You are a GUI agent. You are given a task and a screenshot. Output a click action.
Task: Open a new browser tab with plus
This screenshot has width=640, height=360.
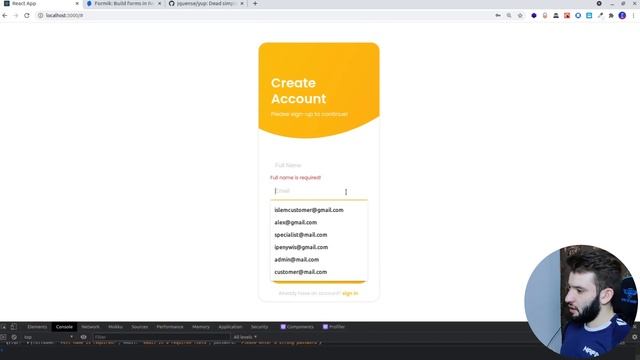click(255, 3)
